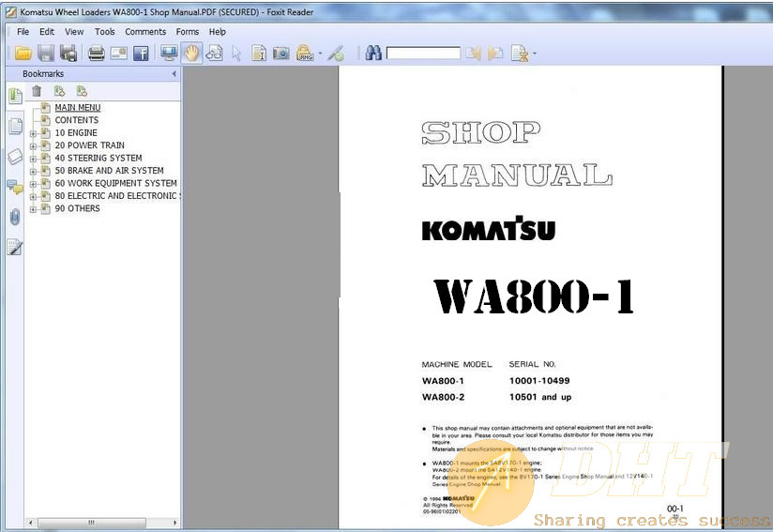Viewport: 773px width, 532px height.
Task: Open the Pages thumbnails sidebar icon
Action: 15,127
